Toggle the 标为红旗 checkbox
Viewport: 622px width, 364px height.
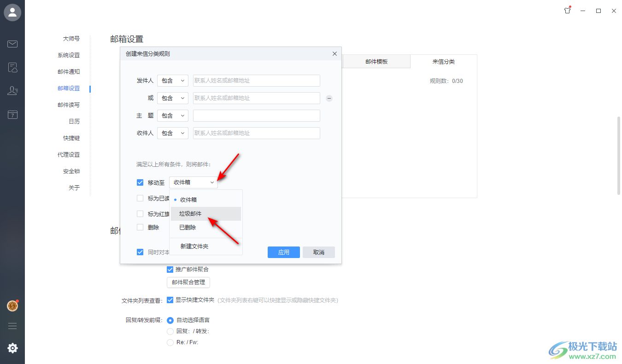[140, 214]
